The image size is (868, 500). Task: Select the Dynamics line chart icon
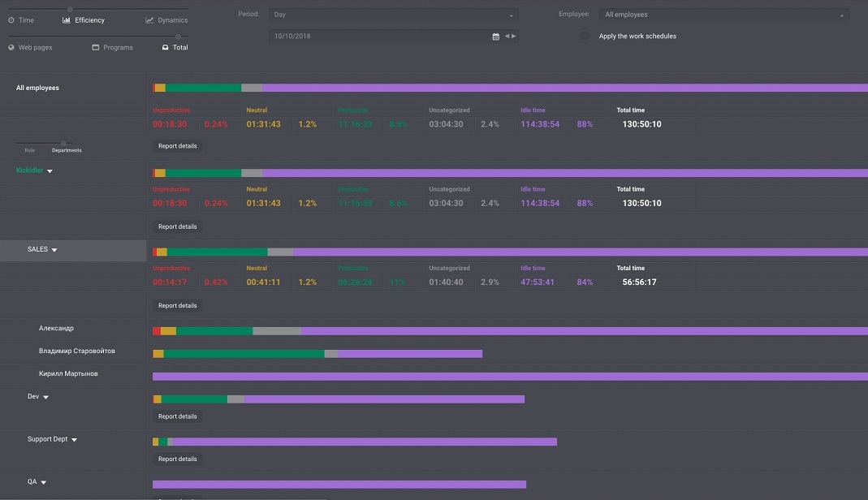(x=149, y=20)
